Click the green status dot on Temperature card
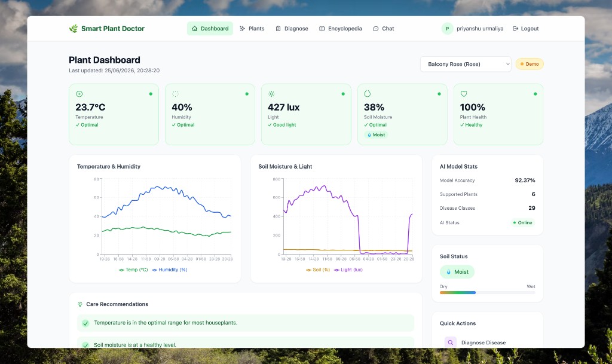This screenshot has width=612, height=364. (151, 94)
